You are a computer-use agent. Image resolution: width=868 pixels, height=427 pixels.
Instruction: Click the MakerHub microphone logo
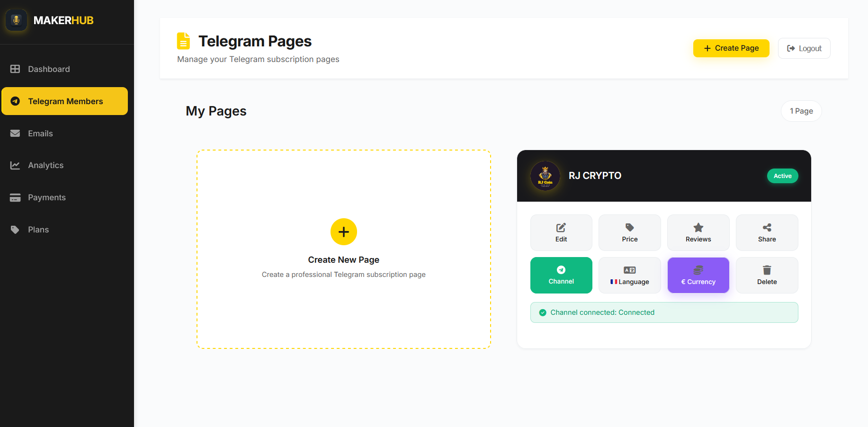point(16,20)
